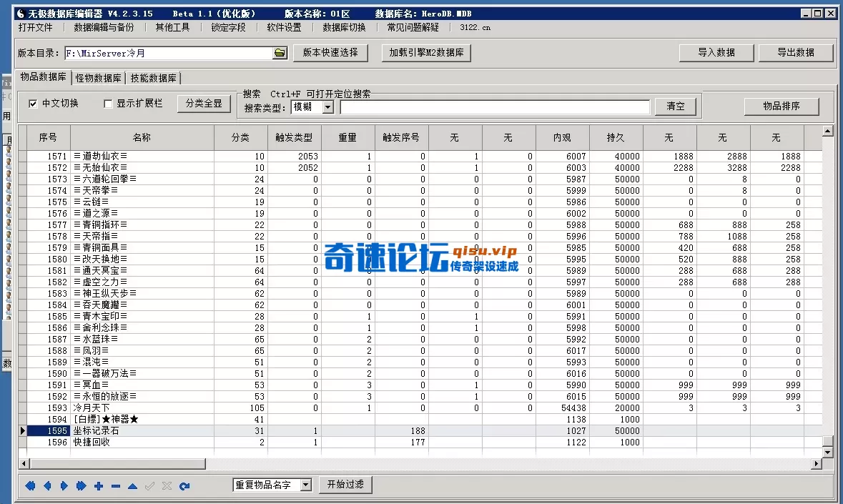
Task: Jump to last record button
Action: (x=82, y=485)
